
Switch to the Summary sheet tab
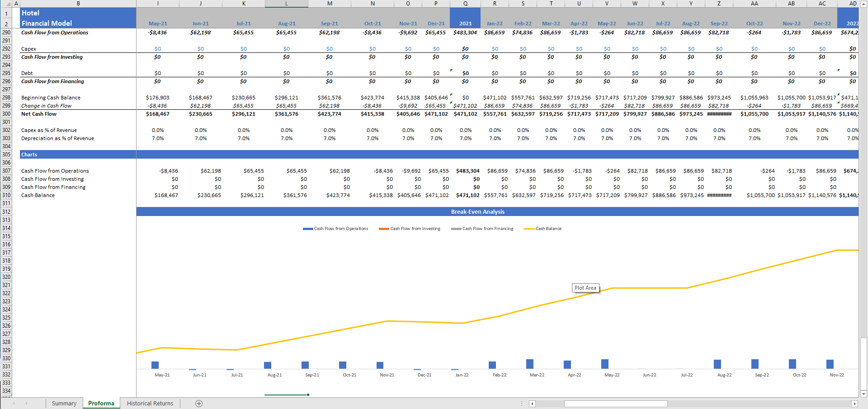pos(64,403)
